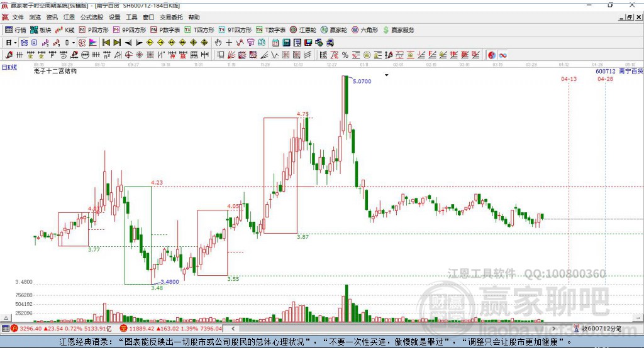Open the 江恩轮 Gann wheel
This screenshot has width=644, height=348.
[303, 30]
